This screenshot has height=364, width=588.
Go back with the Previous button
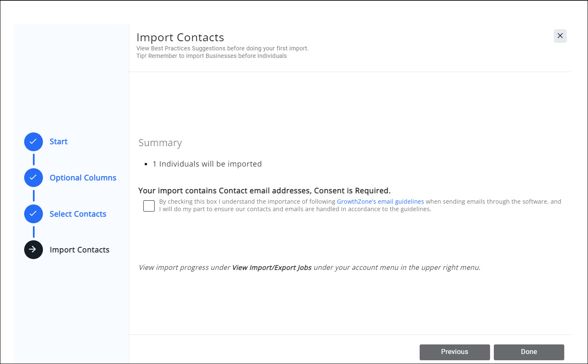454,352
